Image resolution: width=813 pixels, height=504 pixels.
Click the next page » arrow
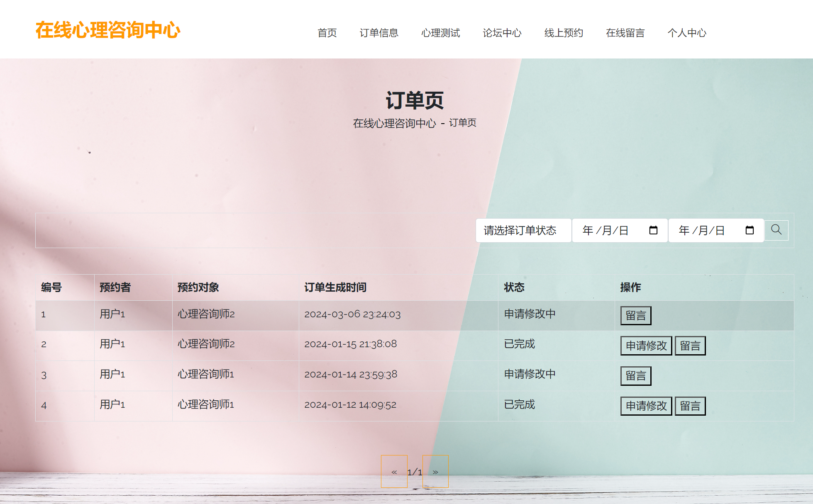click(x=435, y=472)
